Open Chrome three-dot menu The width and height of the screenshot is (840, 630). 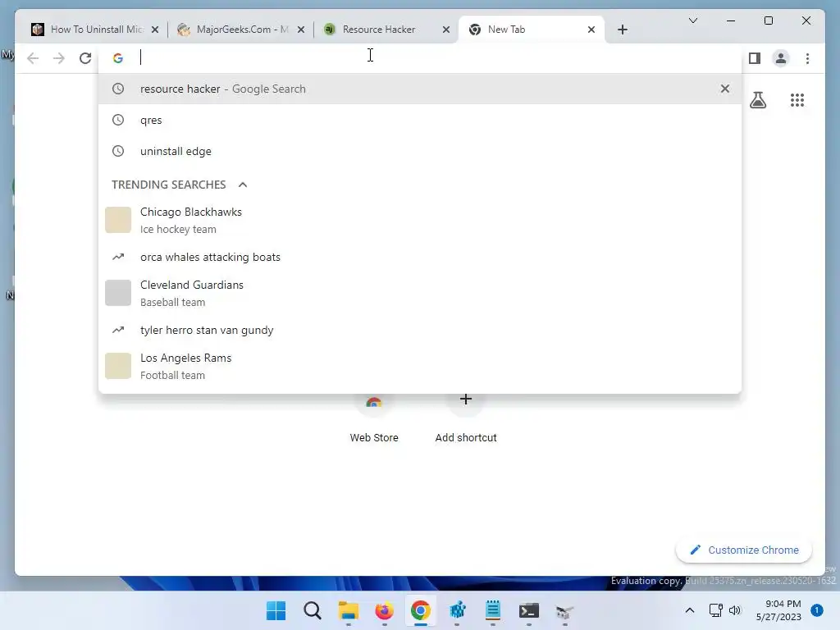(807, 58)
